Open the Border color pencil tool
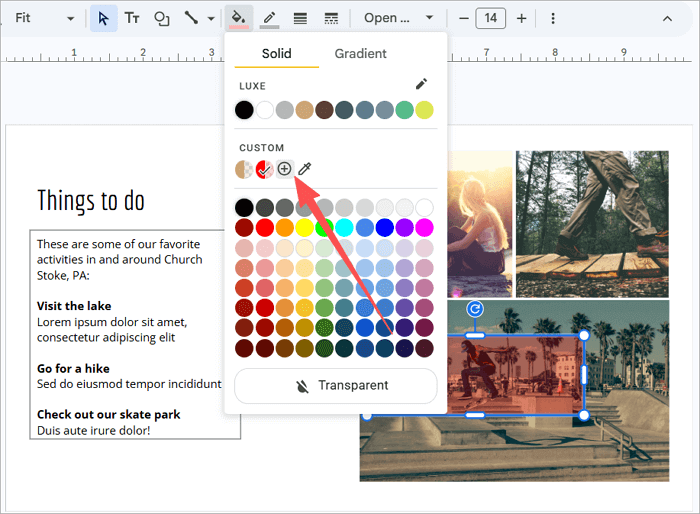The height and width of the screenshot is (514, 700). [269, 18]
